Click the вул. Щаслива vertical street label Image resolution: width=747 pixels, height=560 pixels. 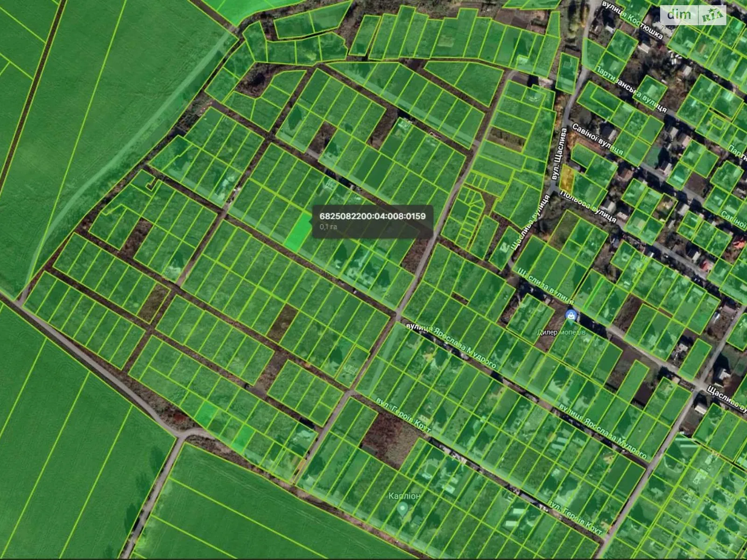[558, 154]
